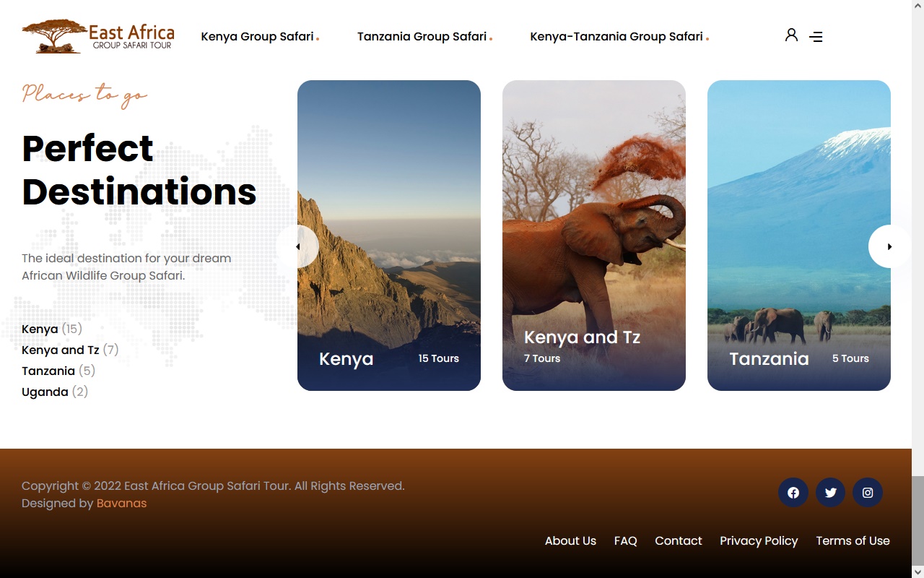Image resolution: width=924 pixels, height=578 pixels.
Task: Click the page vertical scrollbar thumb
Action: pyautogui.click(x=918, y=519)
